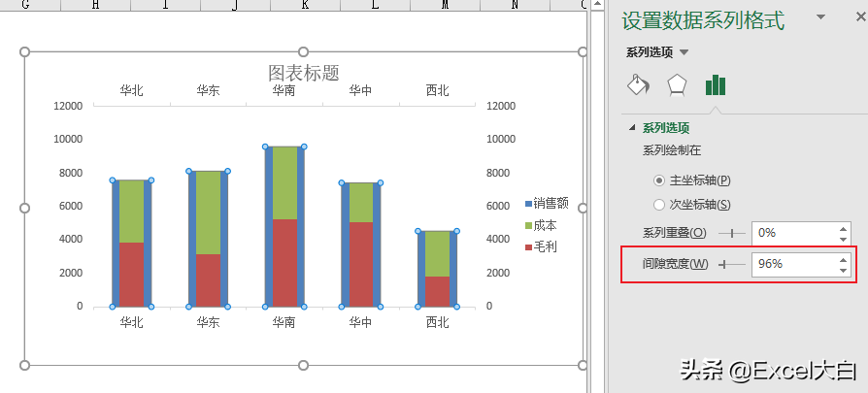Click the 系列重叠 slider
The width and height of the screenshot is (868, 393).
[x=732, y=234]
